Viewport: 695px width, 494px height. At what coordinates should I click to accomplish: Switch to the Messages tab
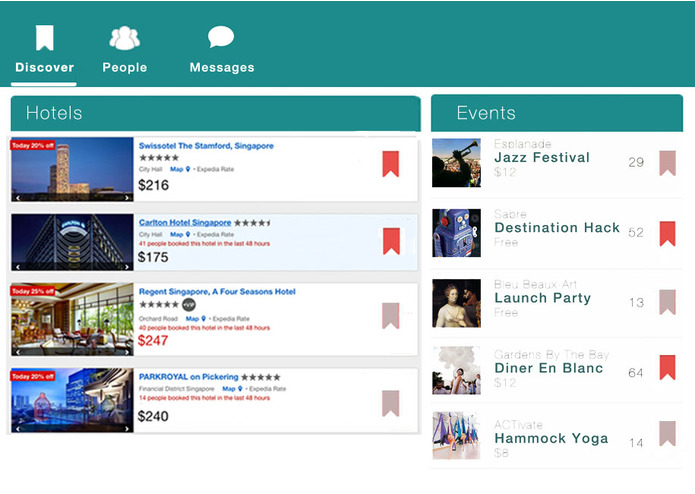click(222, 49)
